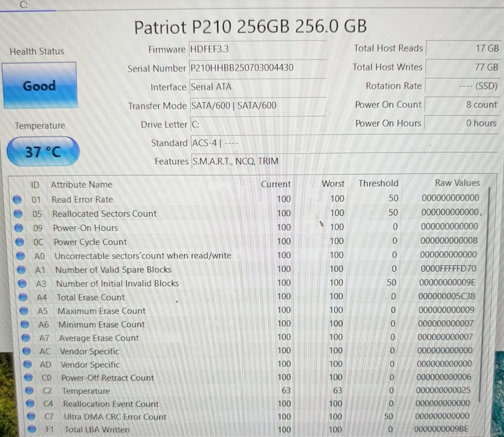Click status icon for Number of Initial Invalid Blocks

tap(22, 284)
